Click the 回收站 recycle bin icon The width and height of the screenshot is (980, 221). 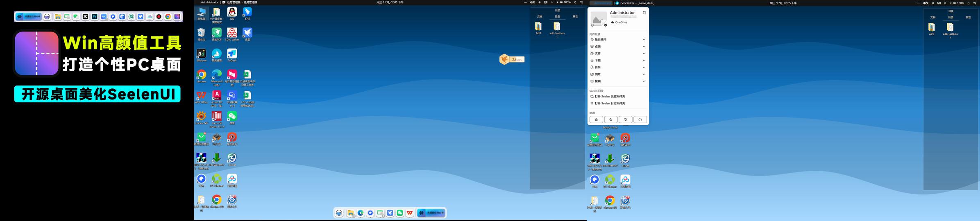[x=201, y=33]
